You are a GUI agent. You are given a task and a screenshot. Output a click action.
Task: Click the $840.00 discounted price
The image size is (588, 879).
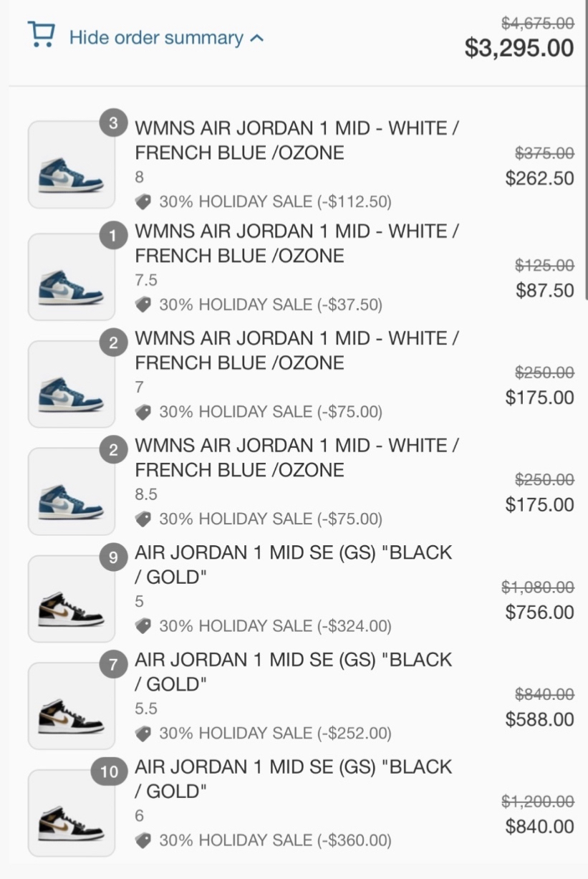[x=539, y=827]
